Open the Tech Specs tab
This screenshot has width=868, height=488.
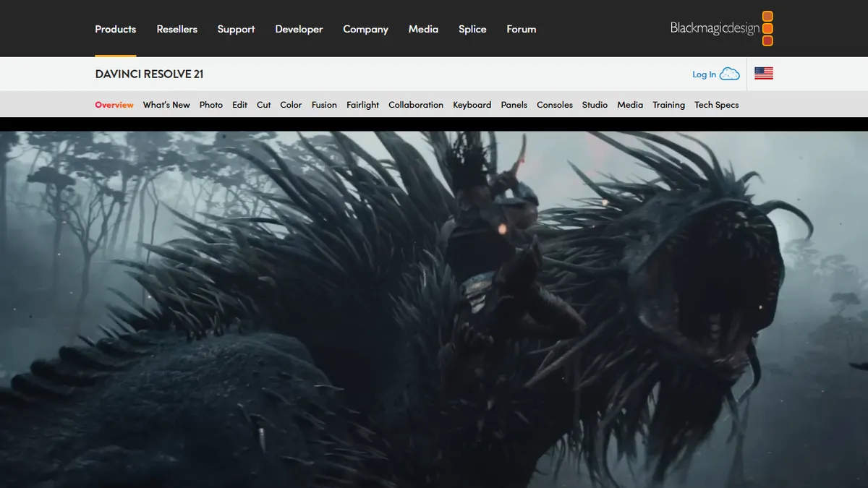(717, 105)
